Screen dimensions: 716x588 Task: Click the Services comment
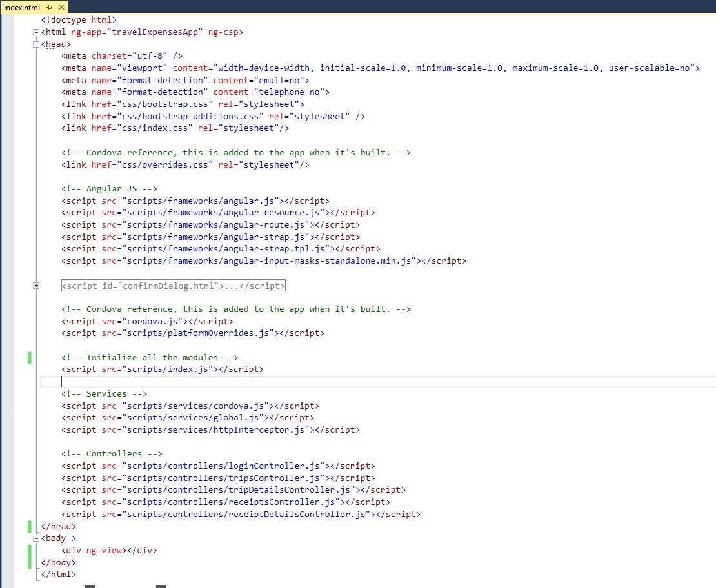(104, 393)
